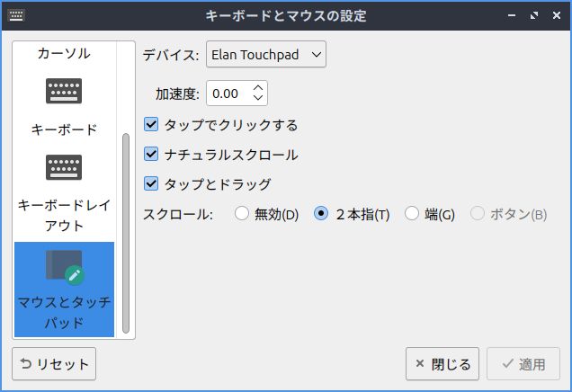Open the キーボードレイアウト label in sidebar
Screen dimensions: 572x392
tap(64, 216)
